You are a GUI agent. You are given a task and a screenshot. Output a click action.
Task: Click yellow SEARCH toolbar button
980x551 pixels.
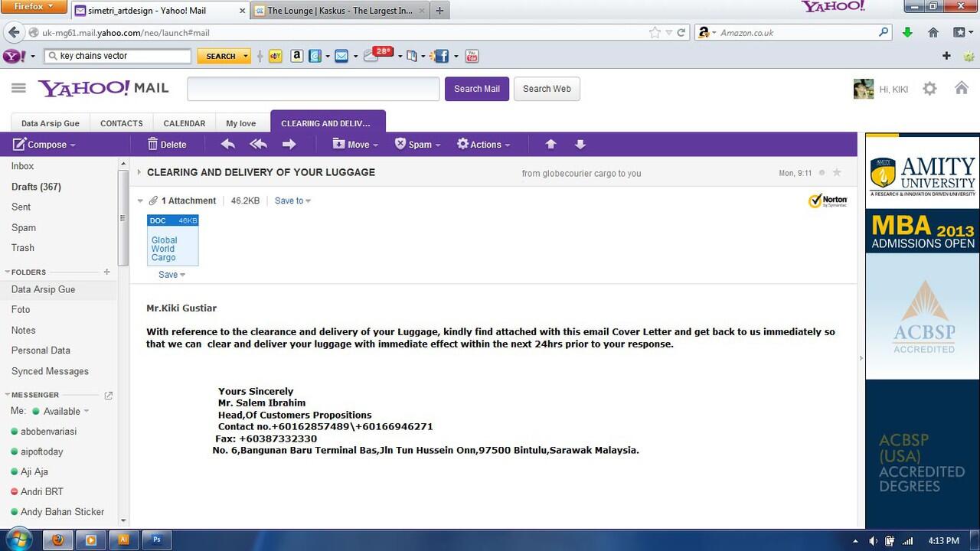tap(224, 56)
